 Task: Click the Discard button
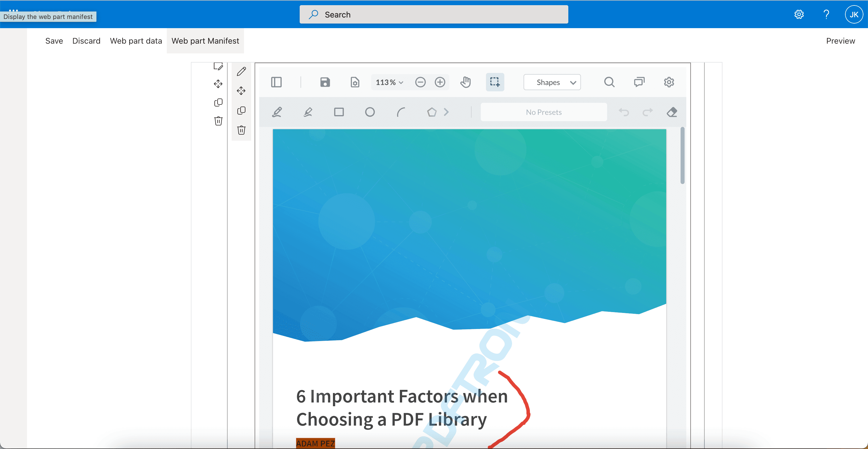[x=86, y=41]
